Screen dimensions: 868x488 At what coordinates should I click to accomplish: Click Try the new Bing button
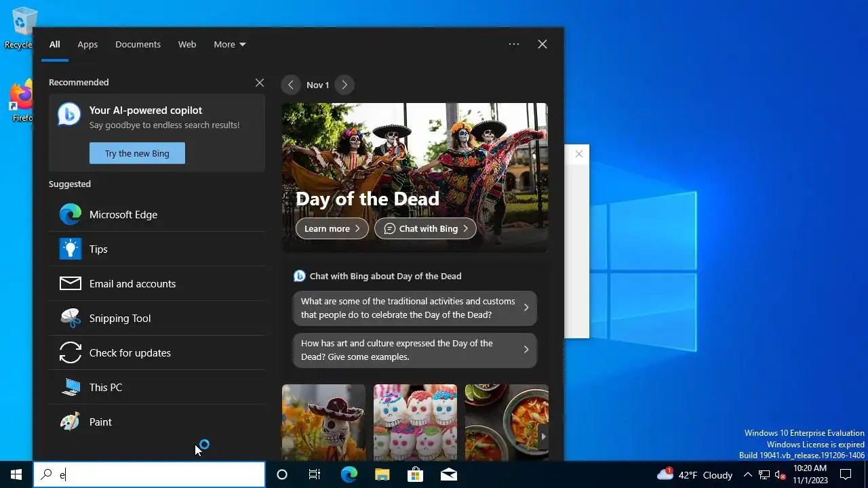(137, 153)
